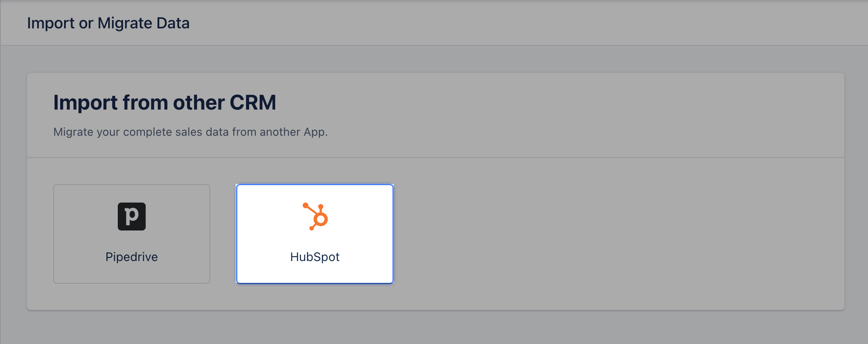
Task: Click the Import from other CRM heading
Action: click(x=164, y=103)
